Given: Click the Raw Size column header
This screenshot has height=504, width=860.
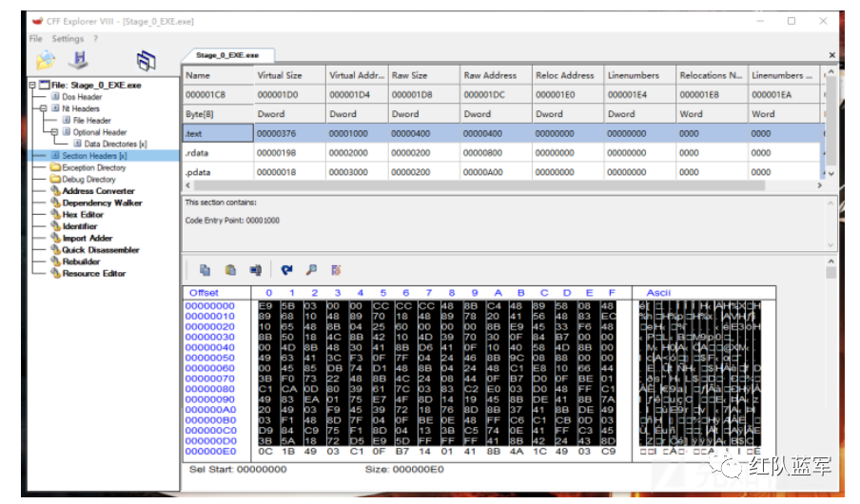Looking at the screenshot, I should [x=424, y=75].
